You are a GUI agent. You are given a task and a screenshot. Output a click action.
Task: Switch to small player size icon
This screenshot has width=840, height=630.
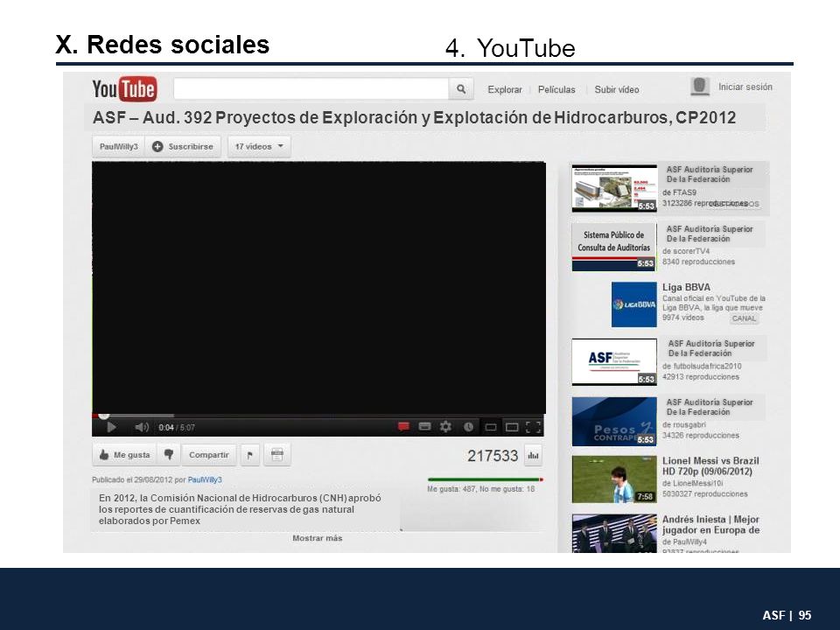pos(490,427)
